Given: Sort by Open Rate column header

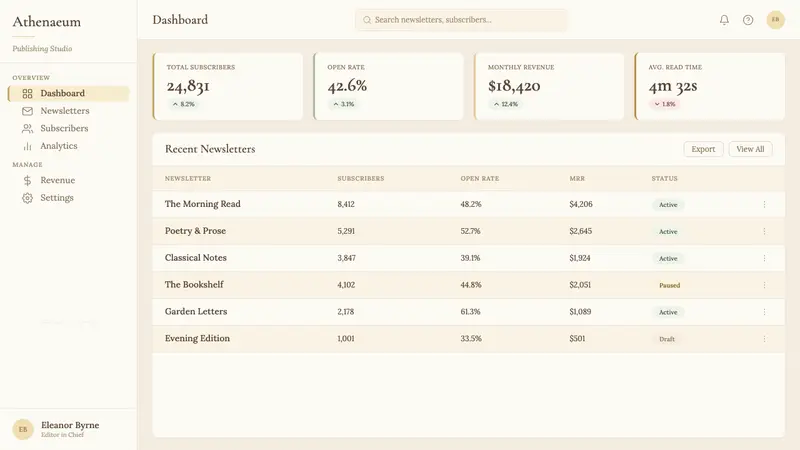Looking at the screenshot, I should point(480,179).
